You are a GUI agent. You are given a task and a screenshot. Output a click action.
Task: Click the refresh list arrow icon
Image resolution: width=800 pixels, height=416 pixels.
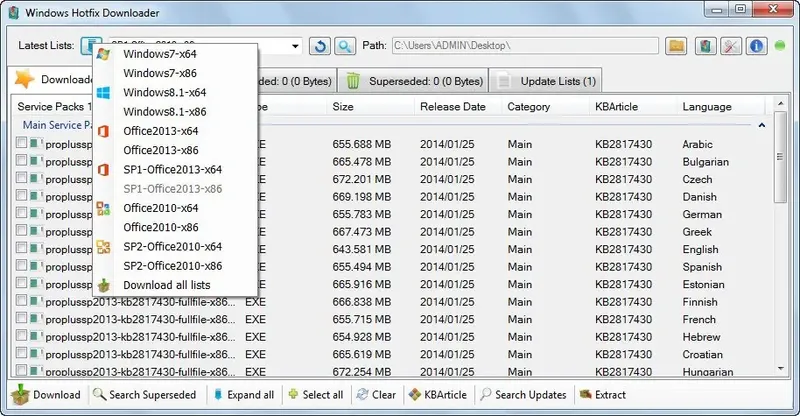[x=320, y=46]
